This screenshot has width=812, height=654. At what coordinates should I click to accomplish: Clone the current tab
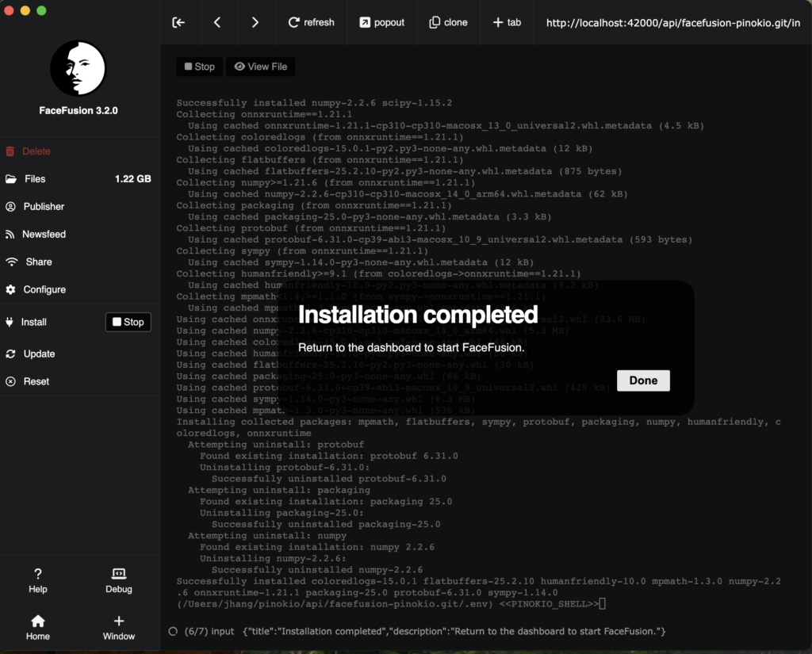449,22
